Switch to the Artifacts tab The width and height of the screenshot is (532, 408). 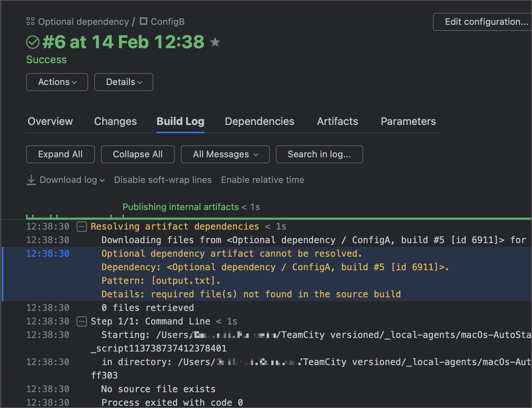click(x=337, y=121)
